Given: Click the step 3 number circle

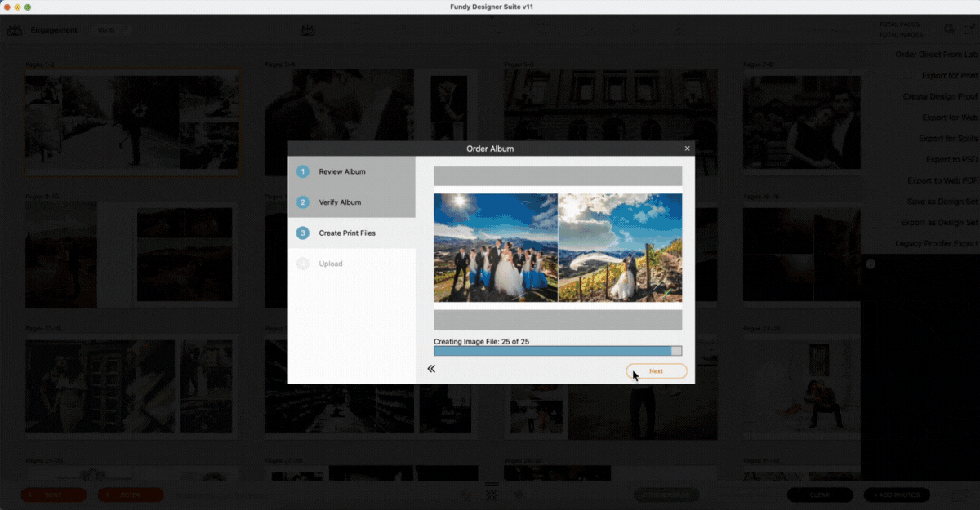Looking at the screenshot, I should coord(303,233).
